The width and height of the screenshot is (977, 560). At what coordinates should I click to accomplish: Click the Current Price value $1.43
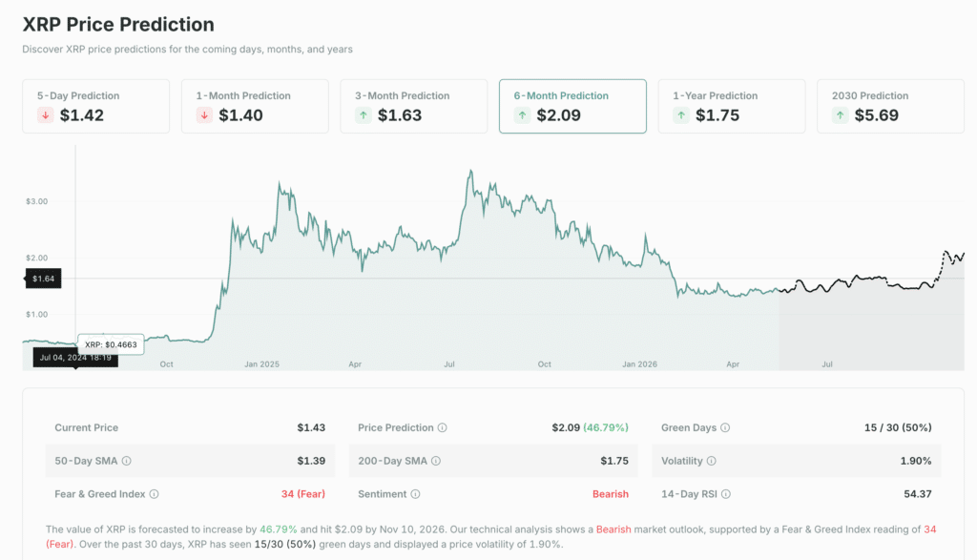pyautogui.click(x=311, y=427)
